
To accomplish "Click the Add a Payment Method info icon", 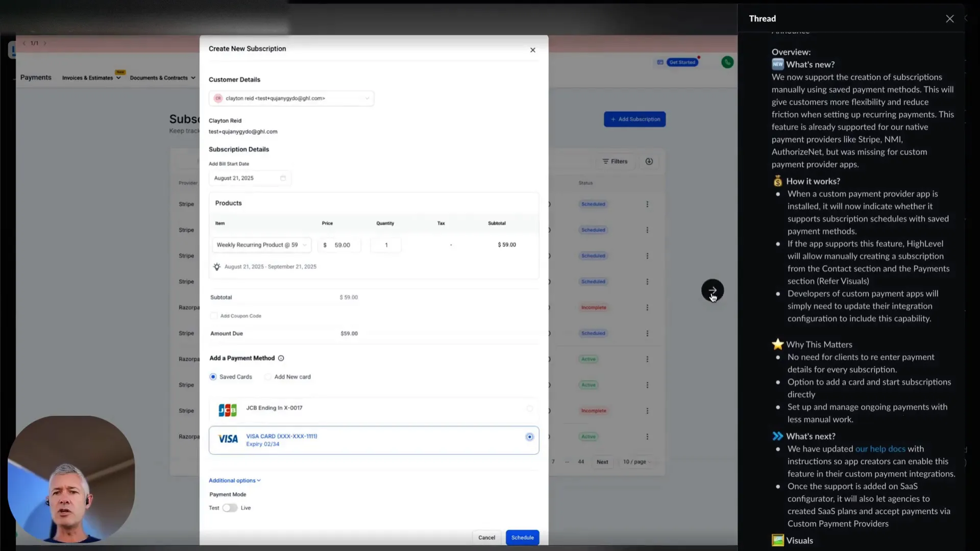I will coord(281,358).
